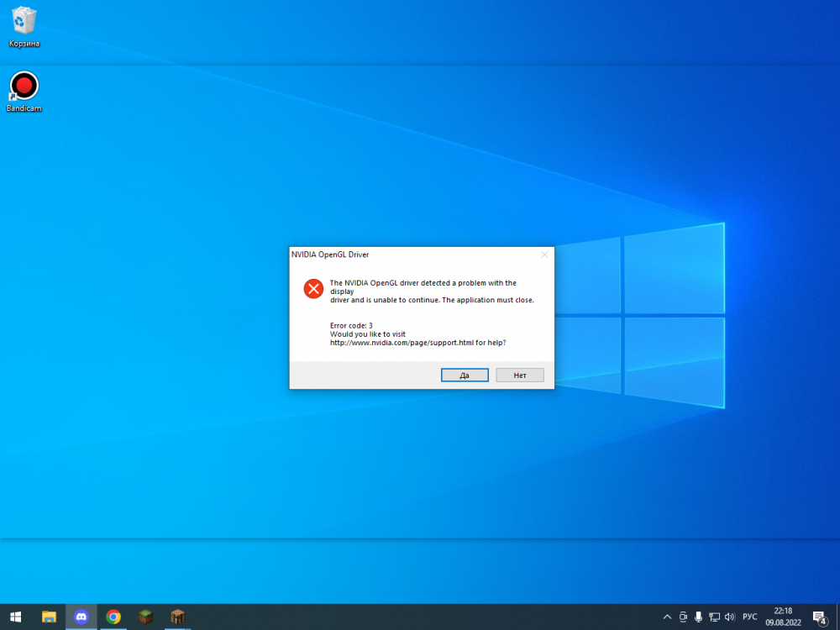The width and height of the screenshot is (840, 630).
Task: Click the Да button in the NVIDIA dialog
Action: click(465, 375)
